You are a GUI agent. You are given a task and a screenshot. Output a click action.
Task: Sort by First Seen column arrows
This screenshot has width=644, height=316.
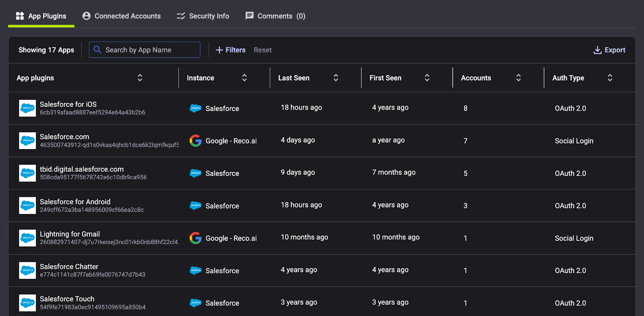[x=427, y=78]
